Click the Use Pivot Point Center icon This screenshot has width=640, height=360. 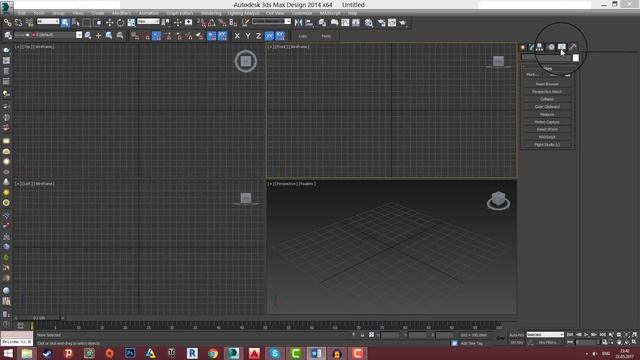166,22
